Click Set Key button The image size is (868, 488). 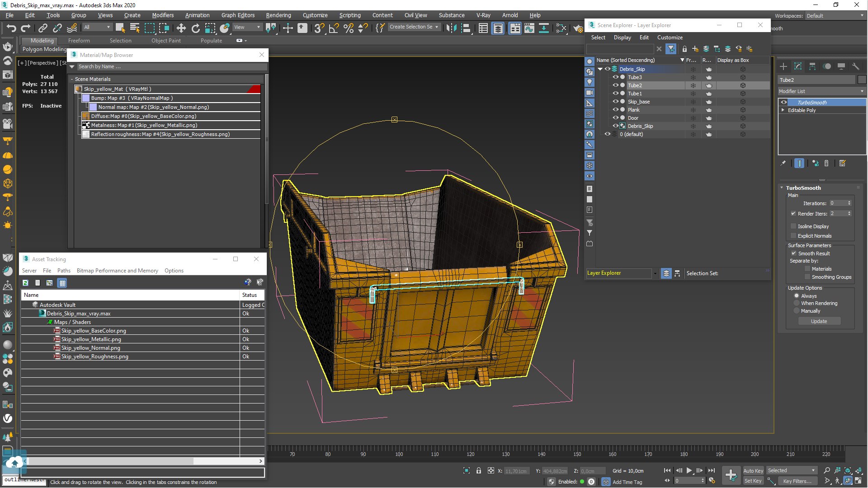753,481
